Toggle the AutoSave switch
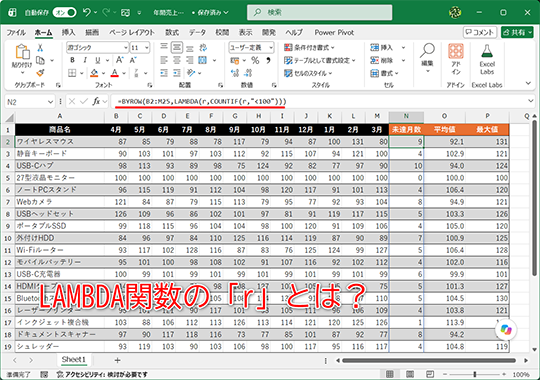 point(64,13)
